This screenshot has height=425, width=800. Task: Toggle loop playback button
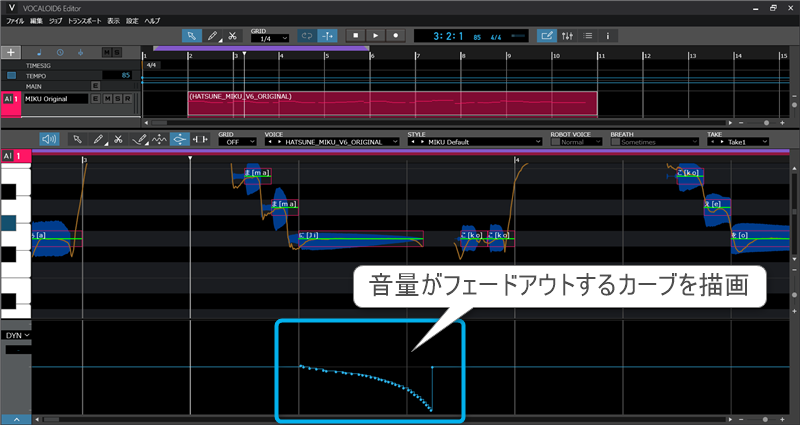[307, 36]
